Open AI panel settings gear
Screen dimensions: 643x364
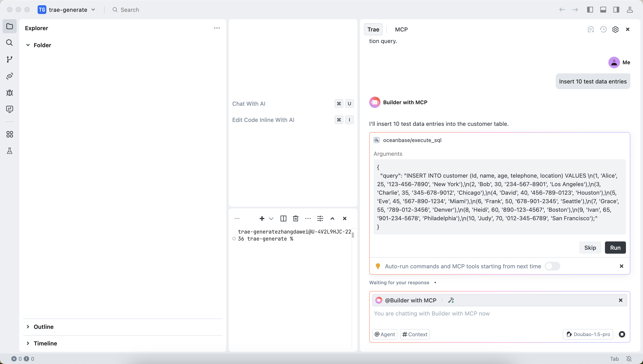pos(615,29)
